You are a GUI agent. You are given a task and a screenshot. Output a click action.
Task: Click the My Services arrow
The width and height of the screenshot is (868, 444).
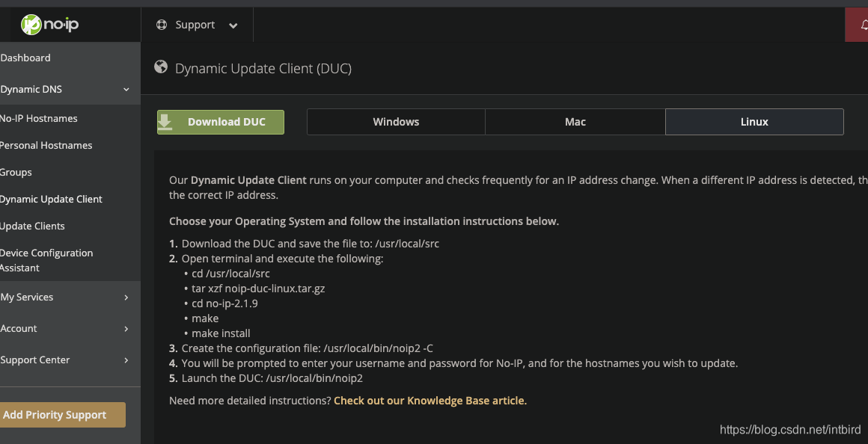126,297
